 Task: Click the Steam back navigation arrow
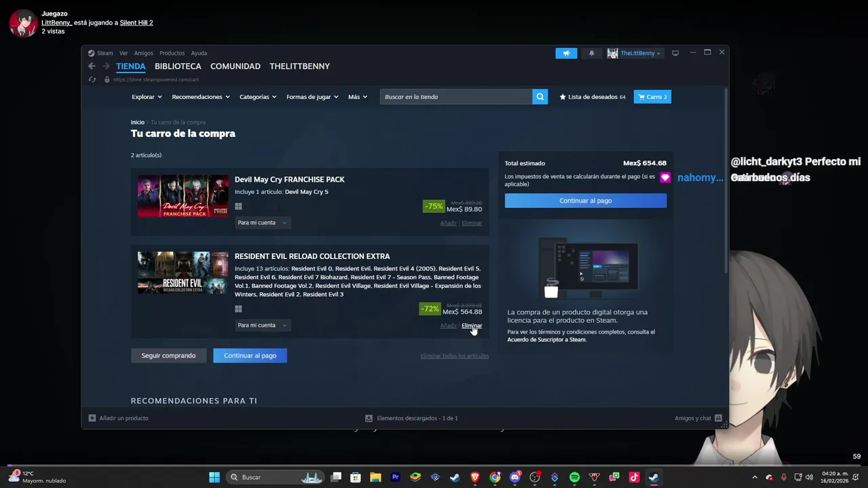click(92, 66)
